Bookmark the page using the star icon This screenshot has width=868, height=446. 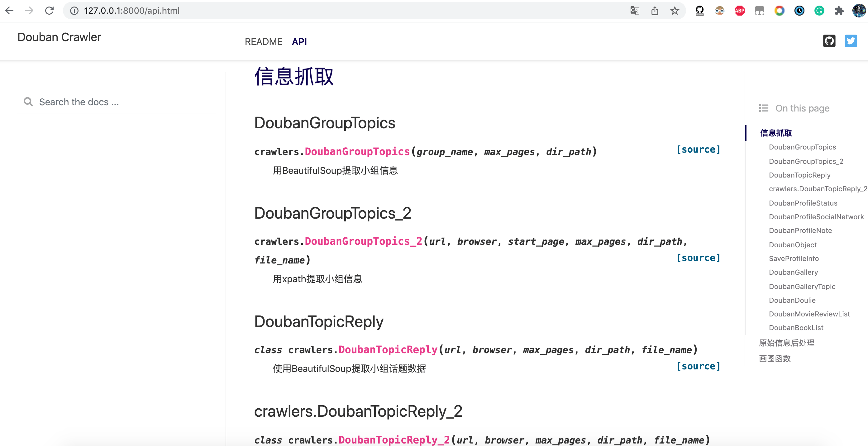click(x=674, y=11)
